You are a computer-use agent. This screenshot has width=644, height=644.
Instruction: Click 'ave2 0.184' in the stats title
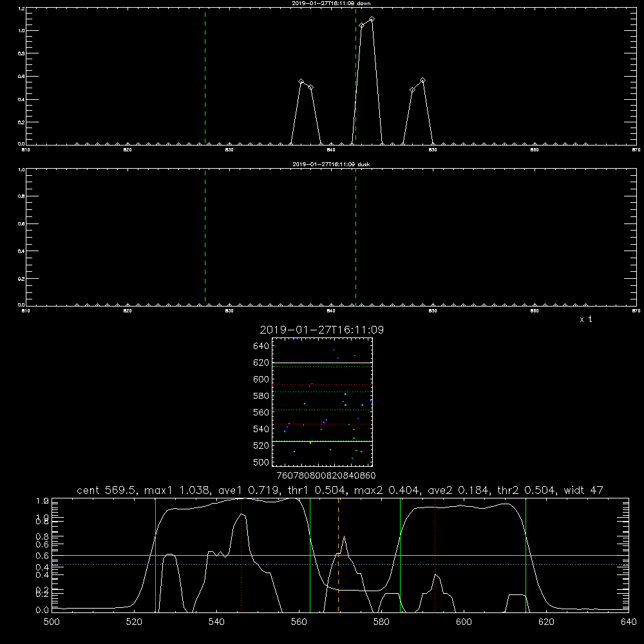tap(459, 490)
